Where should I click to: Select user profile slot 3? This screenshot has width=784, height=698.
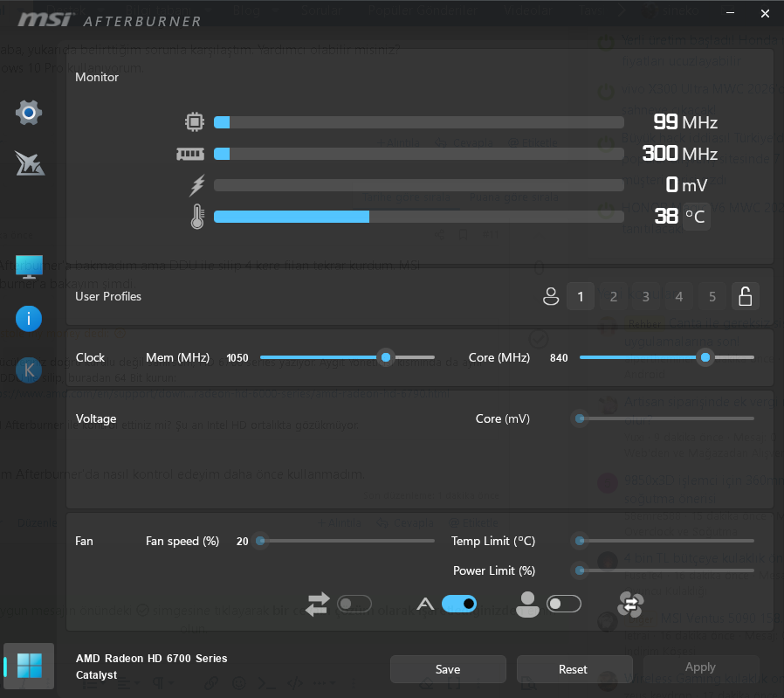pyautogui.click(x=646, y=297)
